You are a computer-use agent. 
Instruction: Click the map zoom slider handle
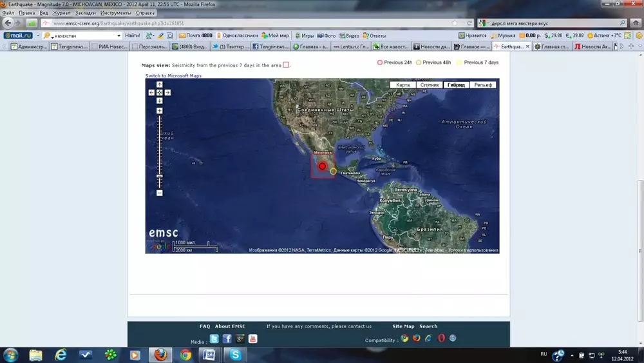(x=160, y=176)
